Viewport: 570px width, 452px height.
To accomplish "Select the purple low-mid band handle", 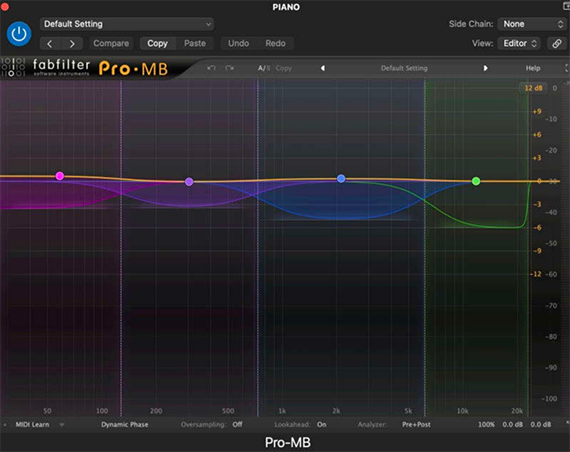I will (x=189, y=181).
